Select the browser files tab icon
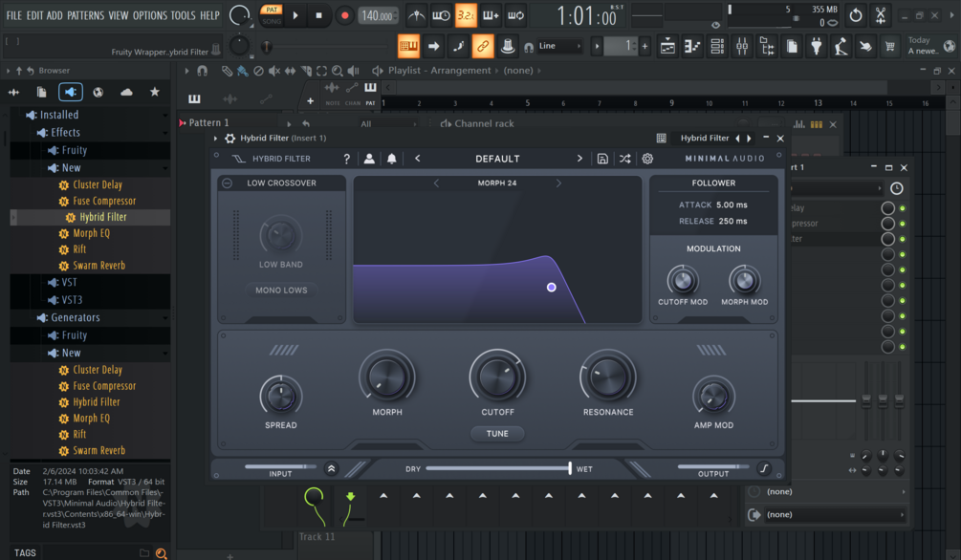 point(42,92)
